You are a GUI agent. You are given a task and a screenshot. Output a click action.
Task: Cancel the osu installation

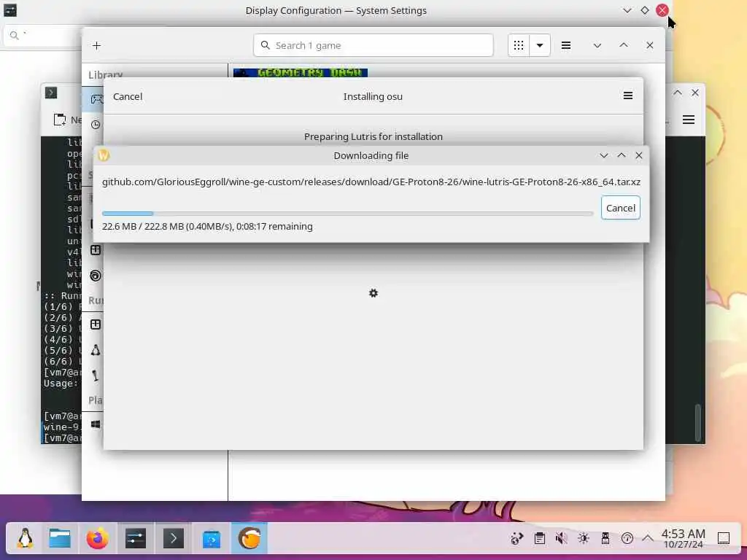[x=128, y=97]
